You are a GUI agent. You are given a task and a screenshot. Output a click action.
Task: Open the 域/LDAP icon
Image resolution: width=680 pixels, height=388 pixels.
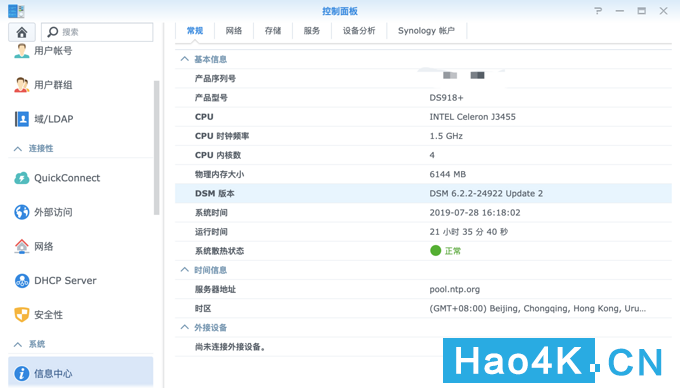21,119
